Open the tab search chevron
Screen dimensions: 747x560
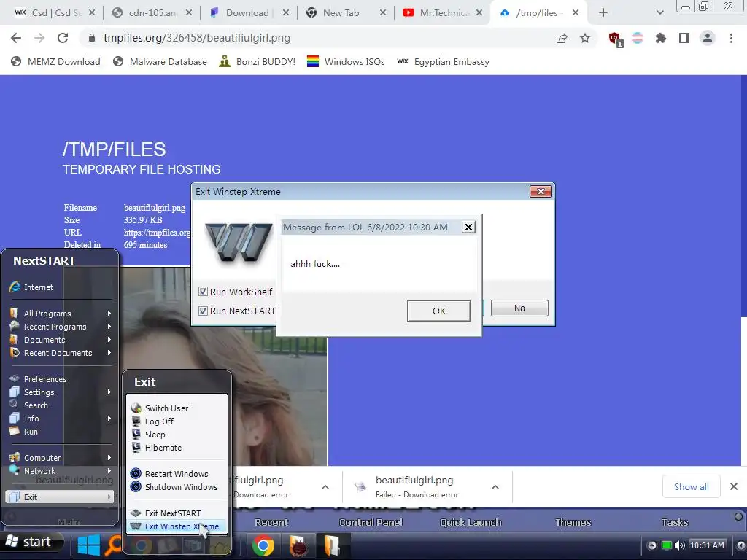(659, 13)
